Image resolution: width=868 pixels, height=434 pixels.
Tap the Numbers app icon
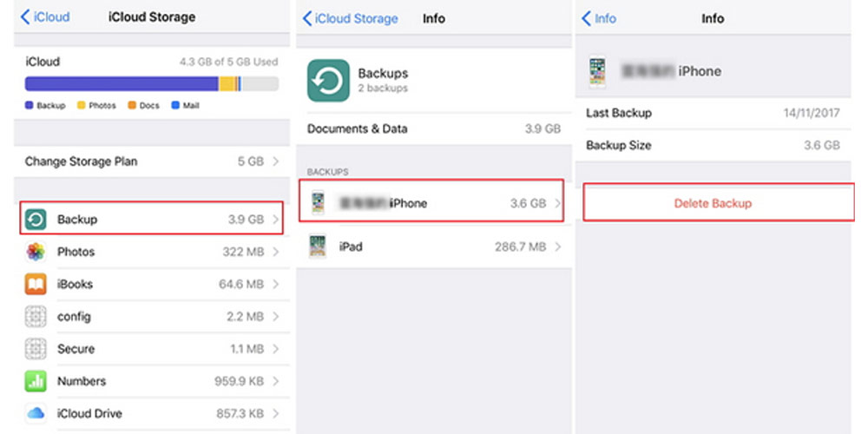pos(36,381)
